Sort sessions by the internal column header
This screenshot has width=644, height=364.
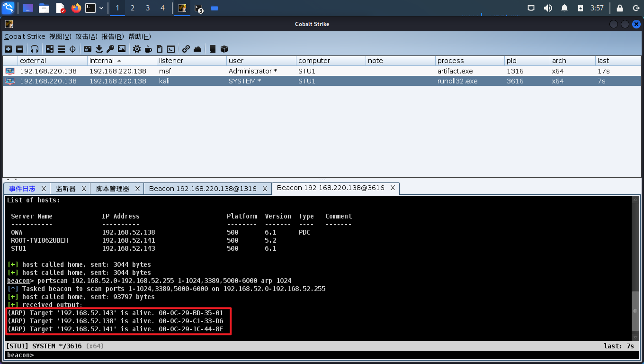(122, 61)
